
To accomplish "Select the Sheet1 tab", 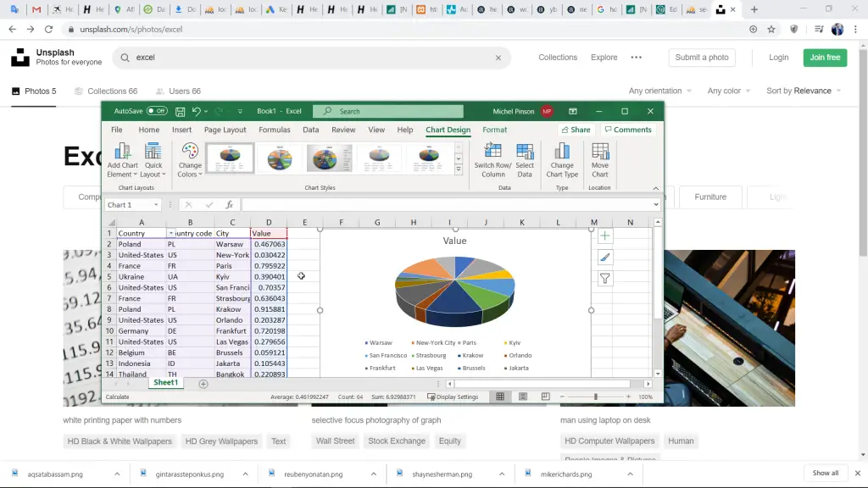I will tap(165, 383).
